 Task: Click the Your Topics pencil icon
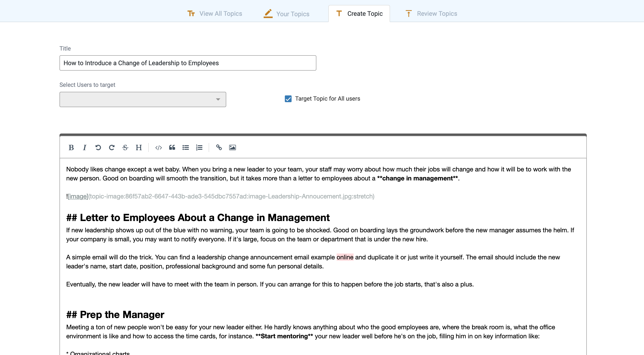click(268, 14)
